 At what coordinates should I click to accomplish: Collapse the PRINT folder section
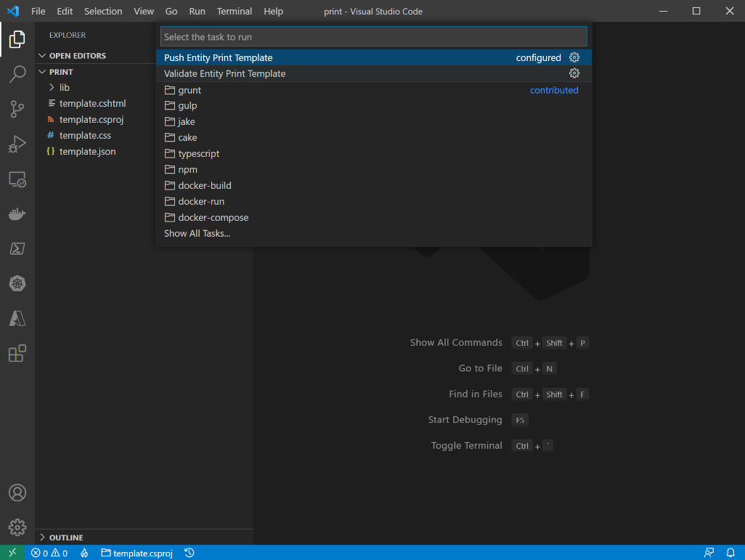[42, 72]
